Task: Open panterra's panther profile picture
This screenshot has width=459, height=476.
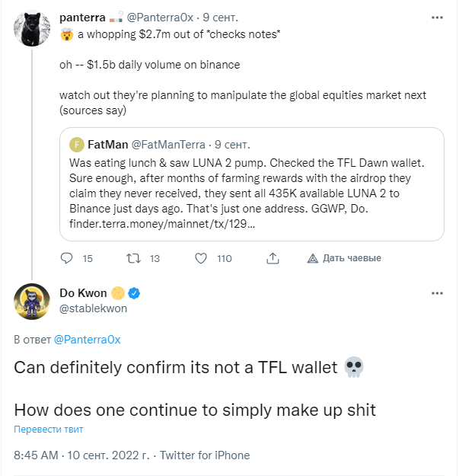Action: (32, 28)
